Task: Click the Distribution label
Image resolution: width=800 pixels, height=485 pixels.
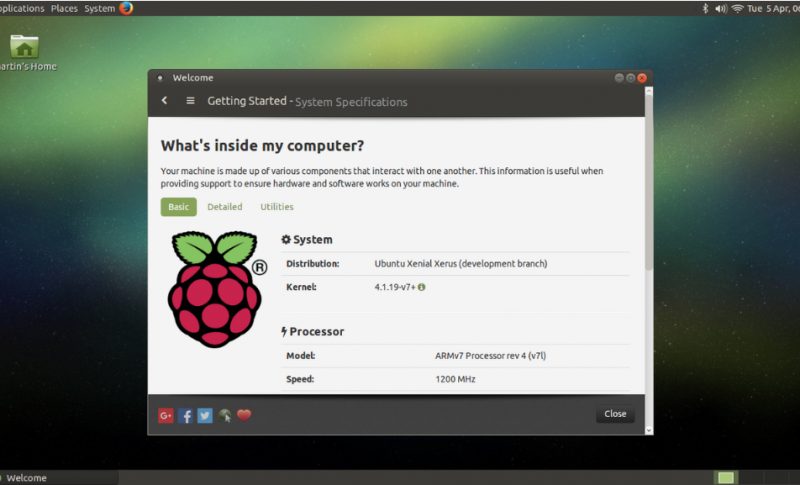Action: (312, 264)
